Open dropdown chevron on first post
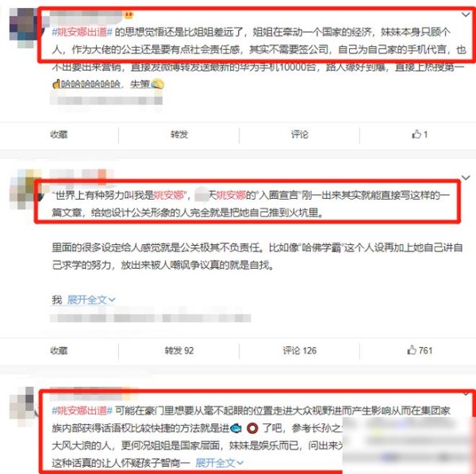 (x=466, y=14)
